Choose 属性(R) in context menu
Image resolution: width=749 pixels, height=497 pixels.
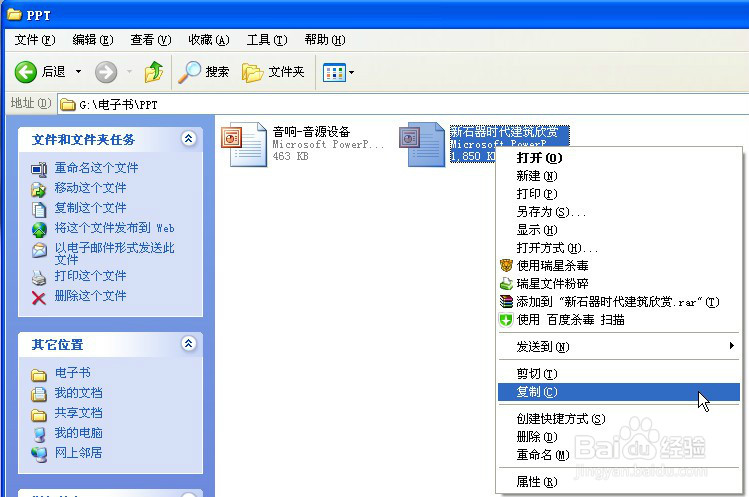(619, 482)
